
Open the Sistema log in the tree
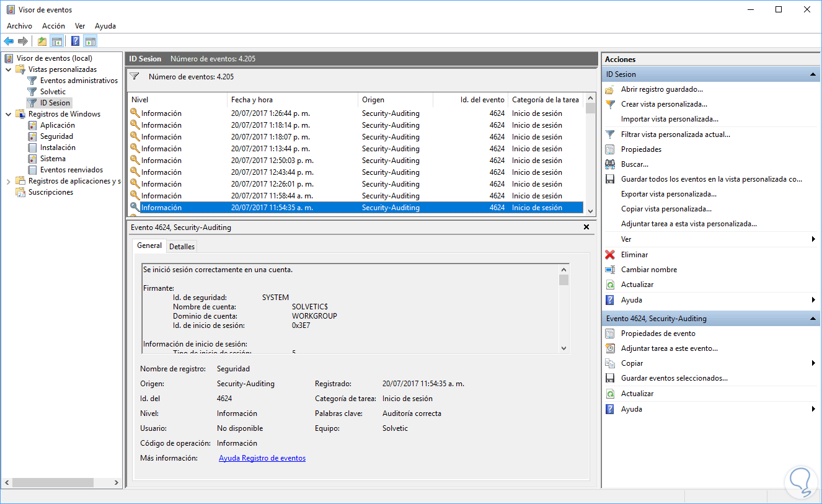[x=53, y=159]
